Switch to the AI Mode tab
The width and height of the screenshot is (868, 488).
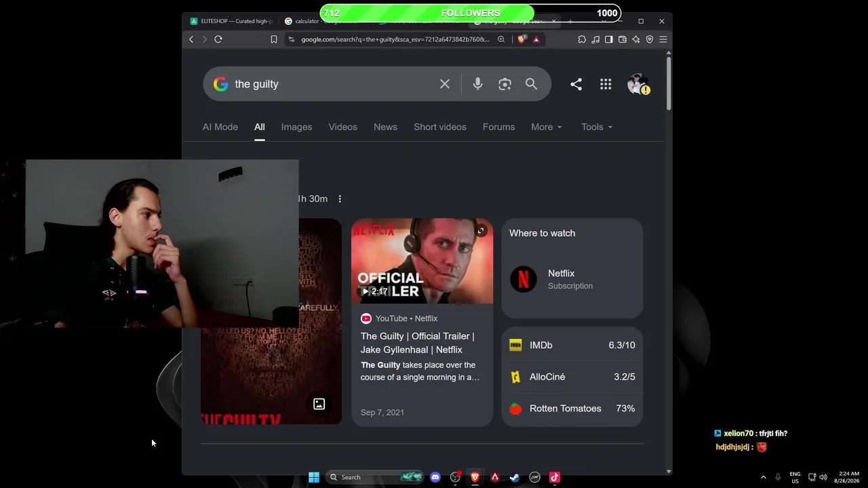(x=220, y=127)
